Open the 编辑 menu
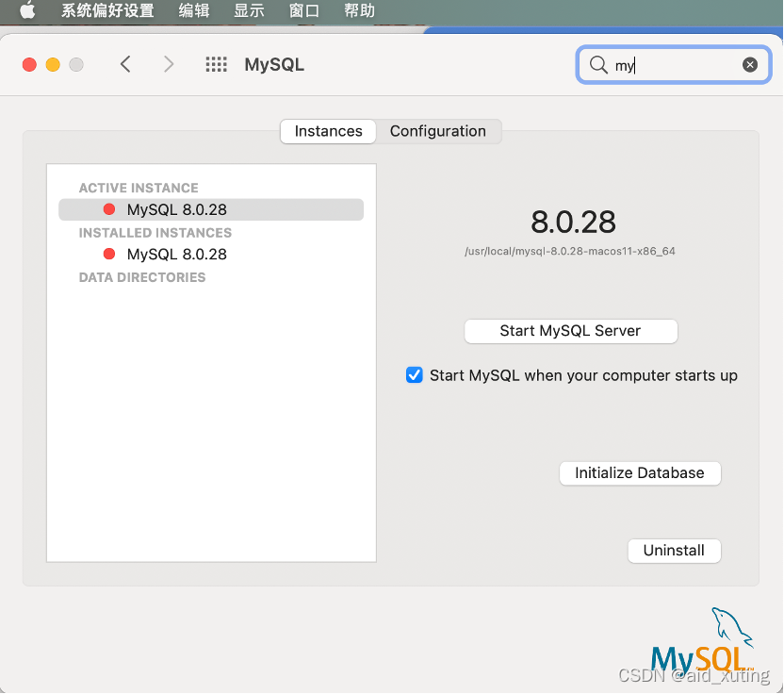This screenshot has height=694, width=784. pos(194,10)
